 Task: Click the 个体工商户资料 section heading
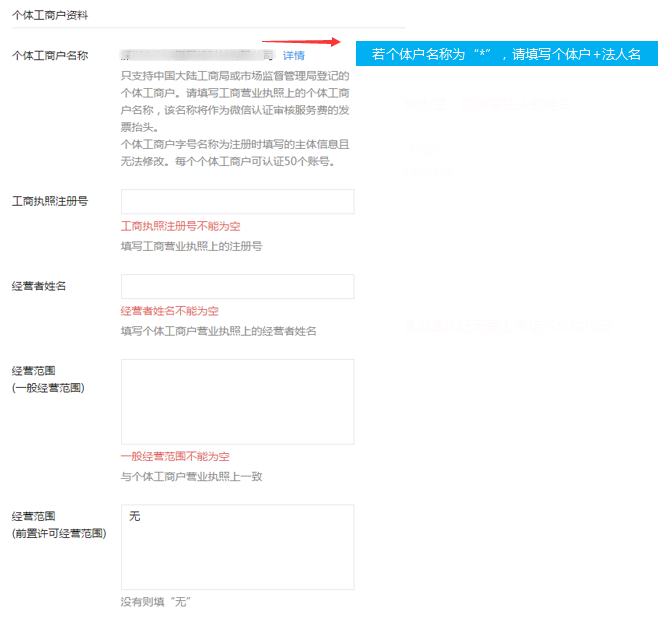49,16
